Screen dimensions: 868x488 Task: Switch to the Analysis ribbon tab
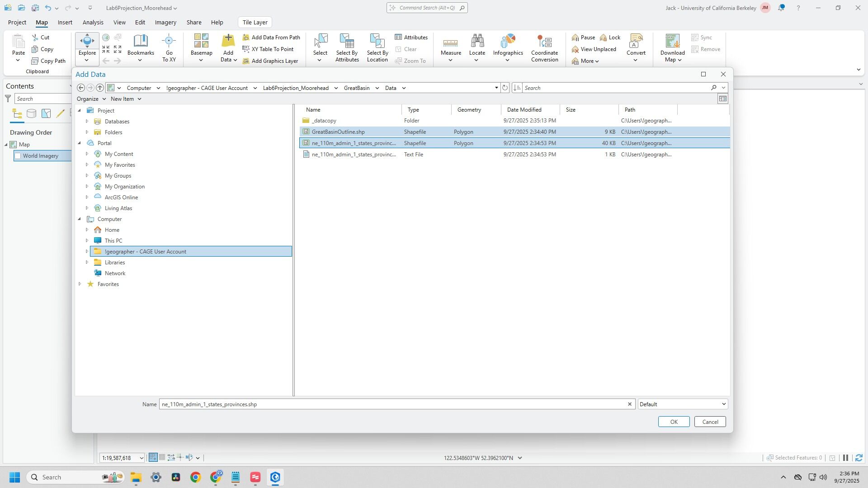(93, 22)
